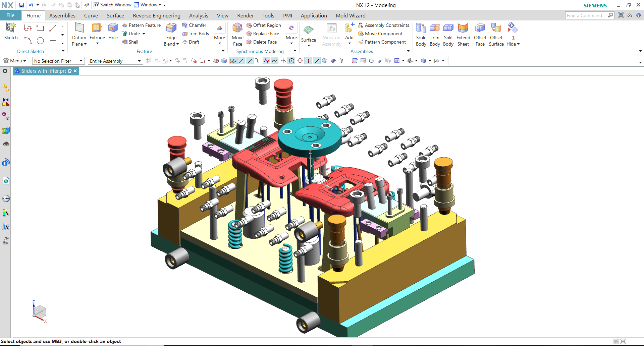Click the Move Face icon
644x346 pixels.
237,28
